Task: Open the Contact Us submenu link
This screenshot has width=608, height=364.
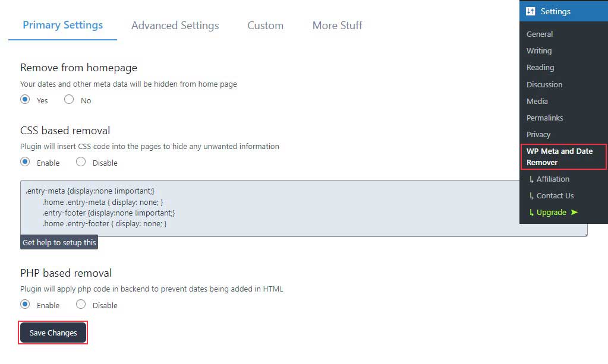Action: [555, 195]
